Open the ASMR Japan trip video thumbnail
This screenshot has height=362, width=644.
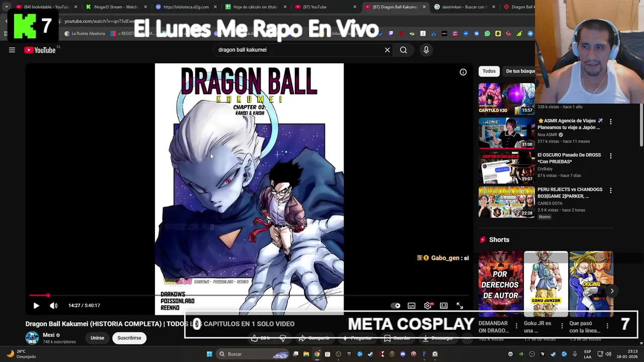point(507,133)
